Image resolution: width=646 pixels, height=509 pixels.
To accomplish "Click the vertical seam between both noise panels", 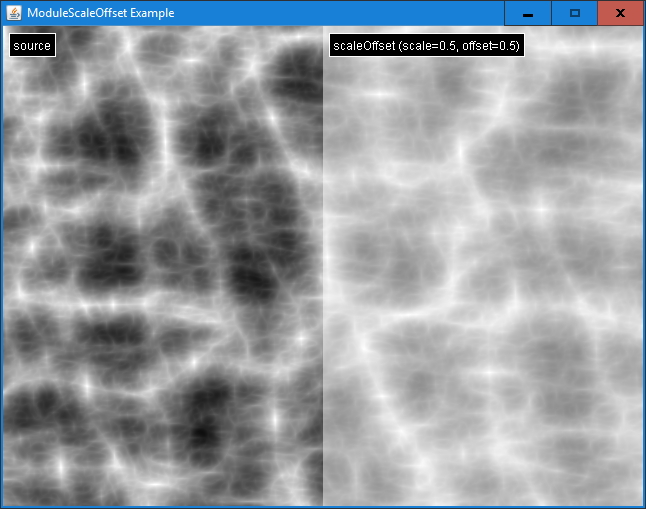I will tap(323, 266).
